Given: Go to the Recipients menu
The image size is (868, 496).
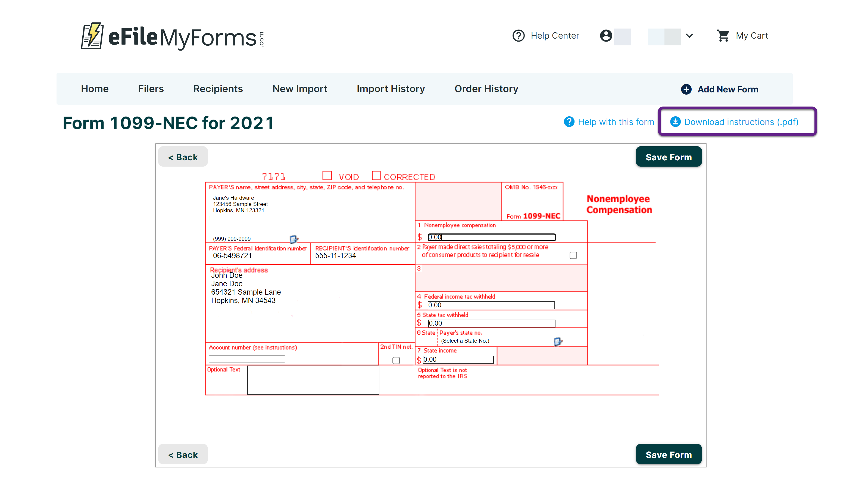Looking at the screenshot, I should (218, 89).
